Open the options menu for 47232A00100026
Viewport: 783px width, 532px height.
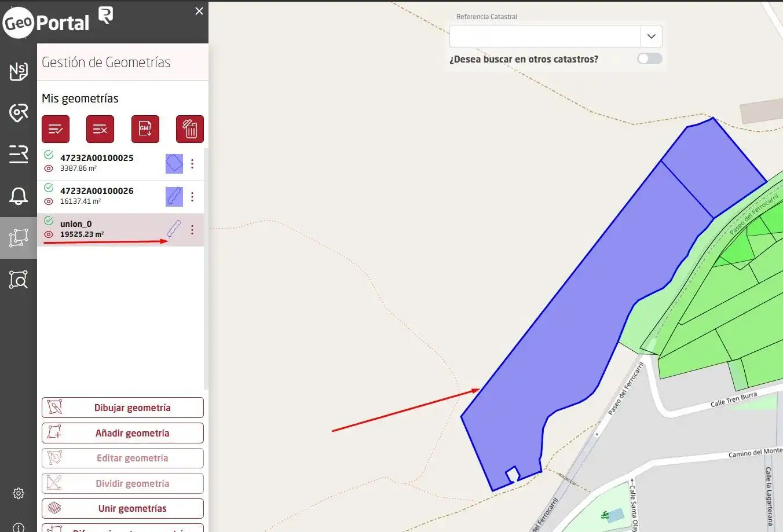click(192, 197)
